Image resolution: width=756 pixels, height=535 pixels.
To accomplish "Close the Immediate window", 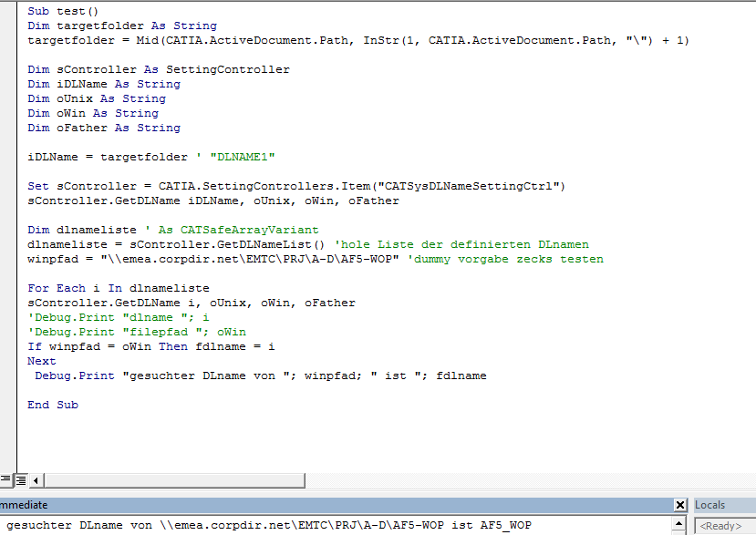I will [x=679, y=505].
